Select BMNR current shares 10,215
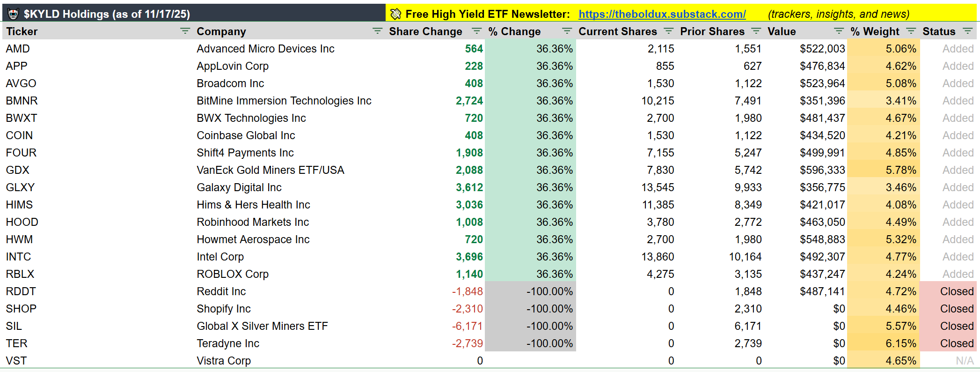This screenshot has height=372, width=980. coord(626,101)
